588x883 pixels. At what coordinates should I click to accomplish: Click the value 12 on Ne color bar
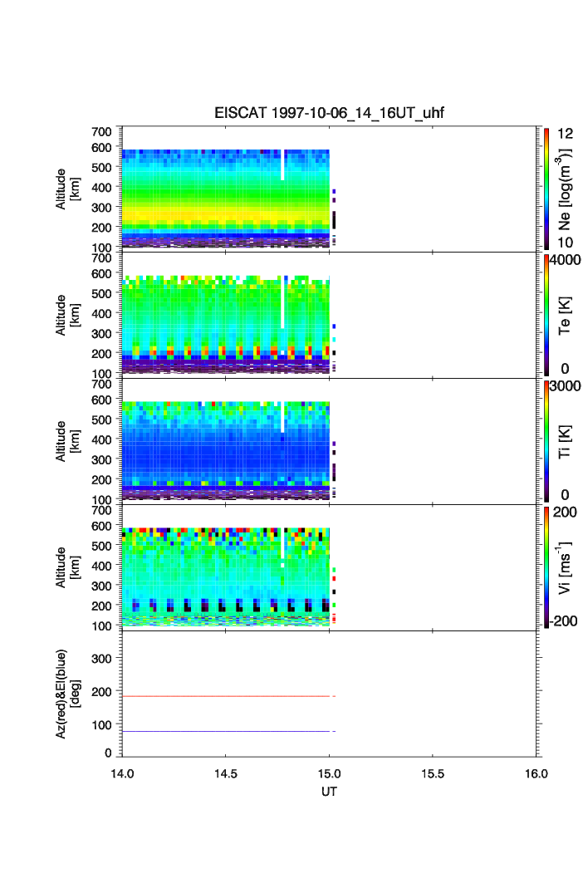coord(565,134)
